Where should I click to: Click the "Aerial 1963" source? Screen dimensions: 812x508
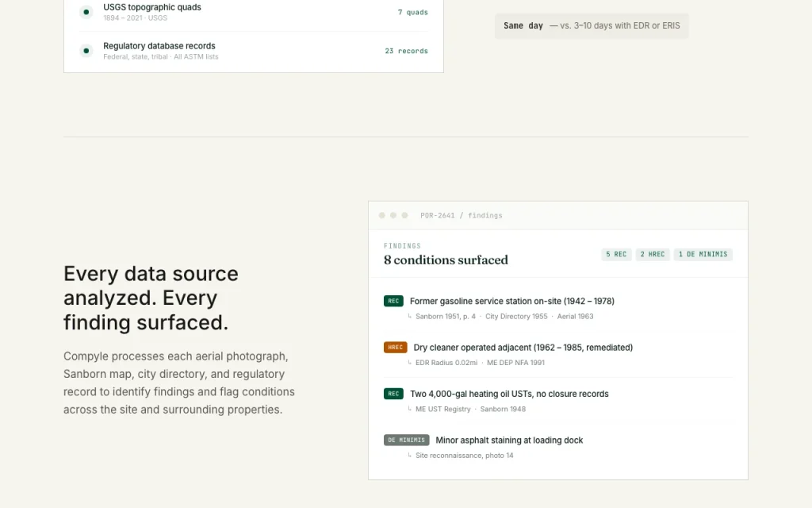click(576, 317)
